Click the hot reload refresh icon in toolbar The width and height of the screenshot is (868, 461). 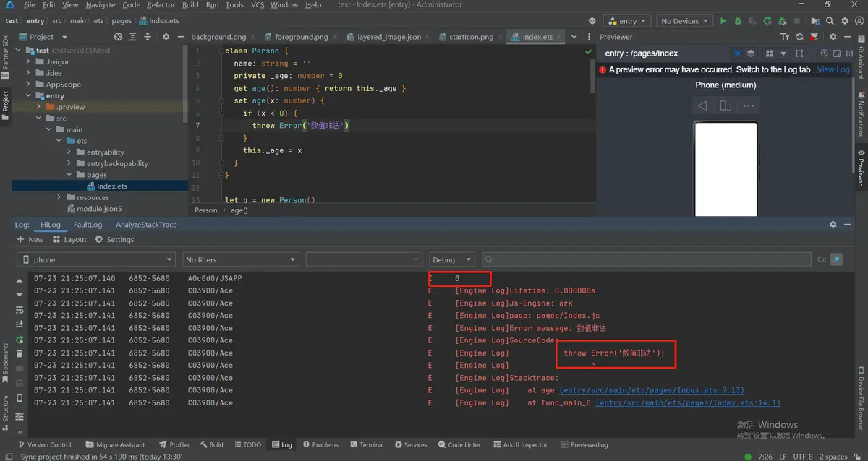[x=767, y=21]
